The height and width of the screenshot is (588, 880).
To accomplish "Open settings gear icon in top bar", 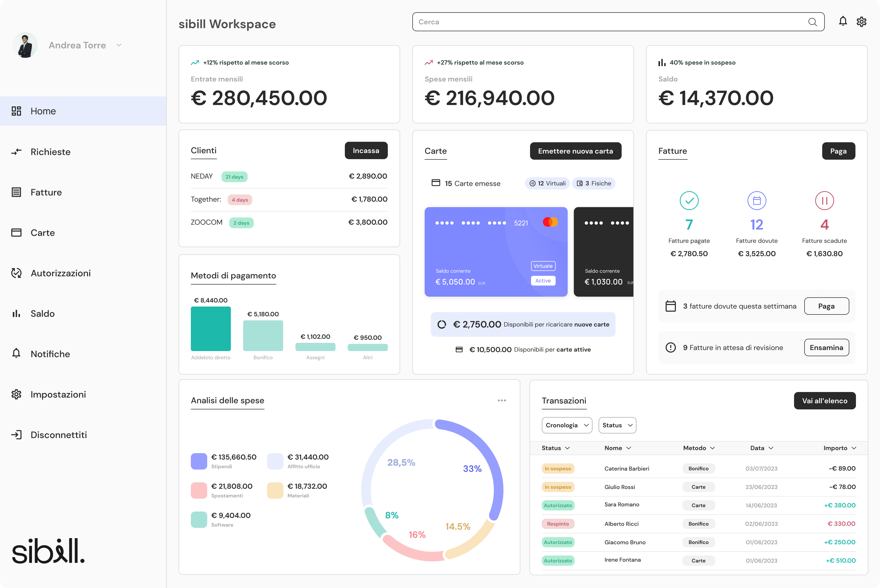I will click(861, 22).
